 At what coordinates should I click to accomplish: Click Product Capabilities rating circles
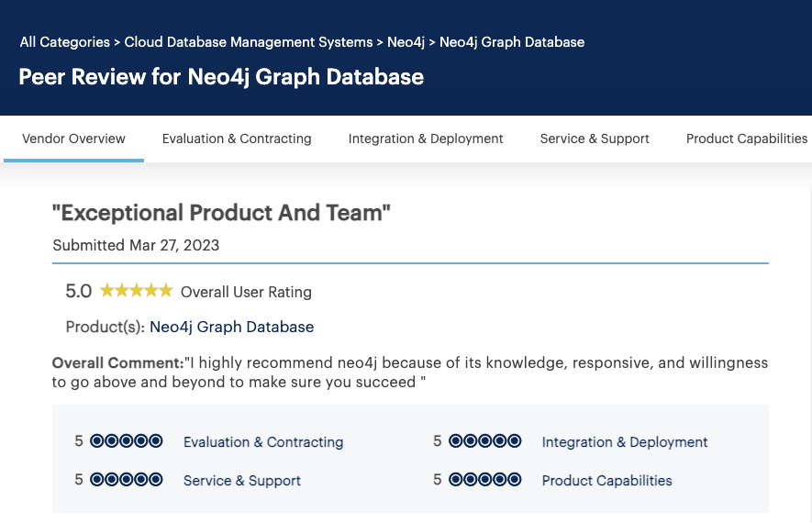click(484, 480)
